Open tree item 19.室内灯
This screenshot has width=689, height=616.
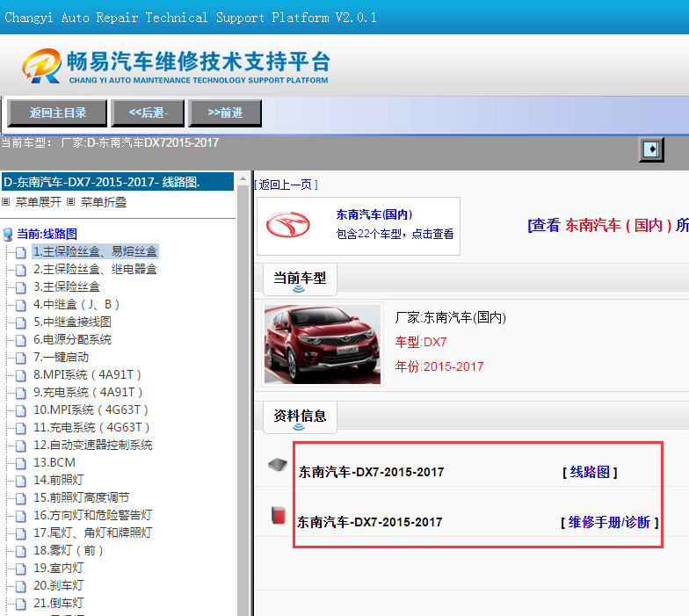pyautogui.click(x=58, y=568)
